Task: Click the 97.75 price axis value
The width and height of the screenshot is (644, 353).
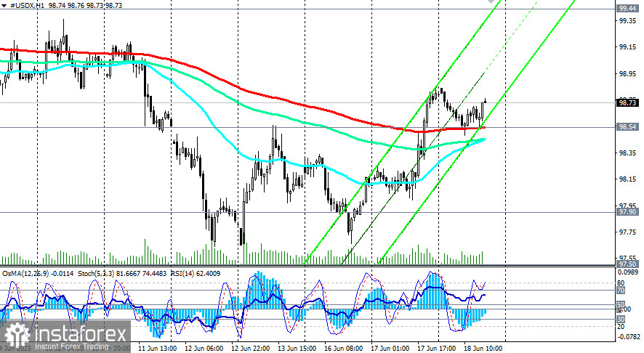Action: click(x=627, y=232)
